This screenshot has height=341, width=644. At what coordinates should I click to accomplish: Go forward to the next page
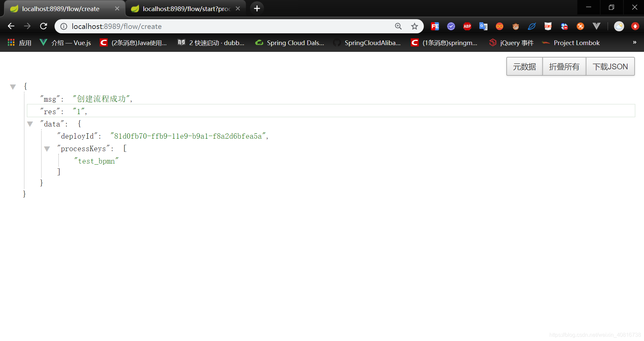(27, 26)
